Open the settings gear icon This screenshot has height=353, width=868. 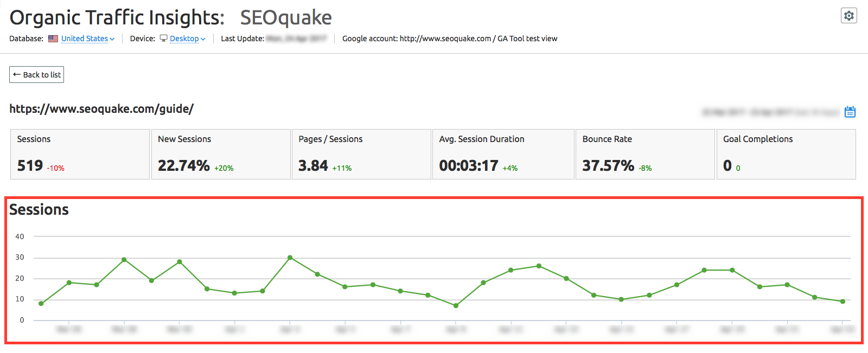click(x=848, y=16)
